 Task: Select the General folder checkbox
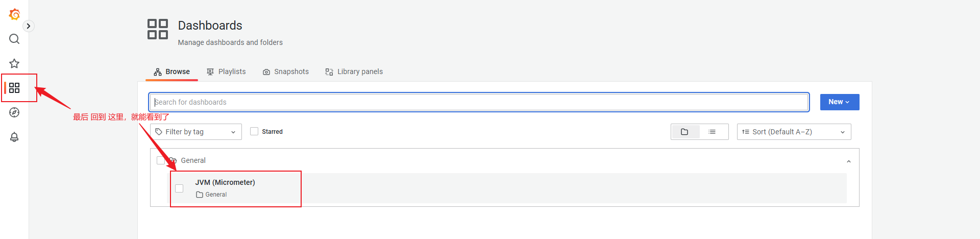point(161,160)
